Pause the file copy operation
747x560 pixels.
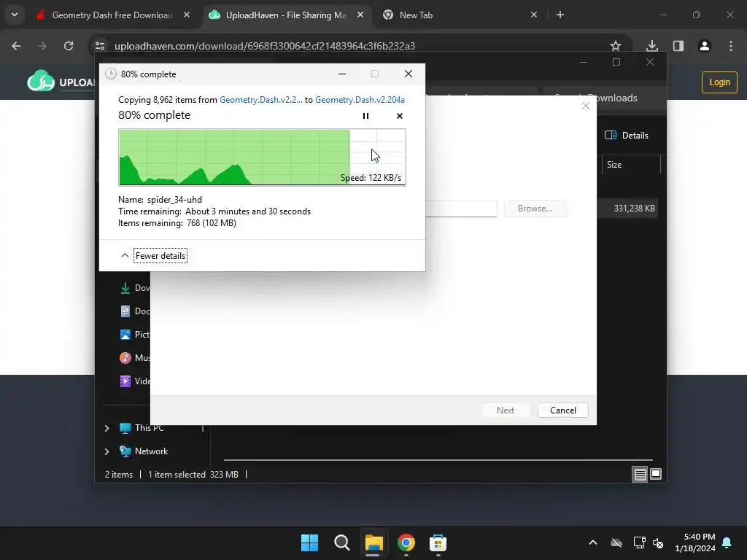click(x=365, y=116)
